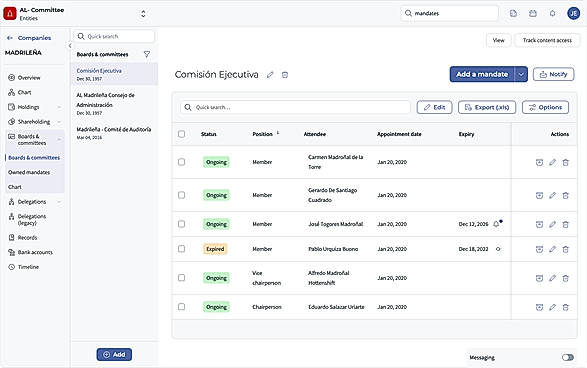The width and height of the screenshot is (587, 368).
Task: Click the renew icon beside Dec 18, 2022 expiry
Action: click(498, 249)
